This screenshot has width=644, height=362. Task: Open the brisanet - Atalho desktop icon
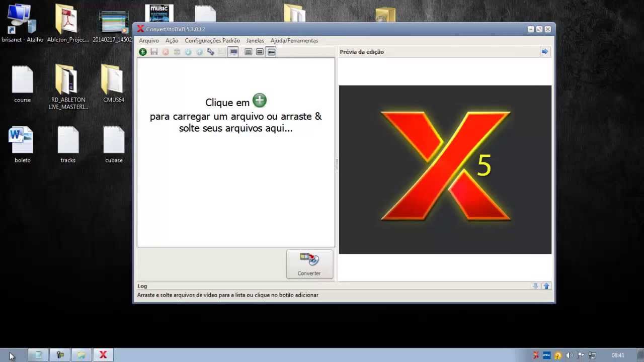22,23
